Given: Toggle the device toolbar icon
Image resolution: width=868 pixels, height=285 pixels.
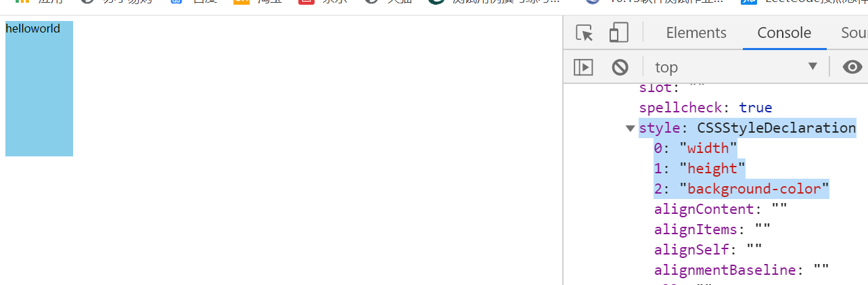Looking at the screenshot, I should coord(618,32).
